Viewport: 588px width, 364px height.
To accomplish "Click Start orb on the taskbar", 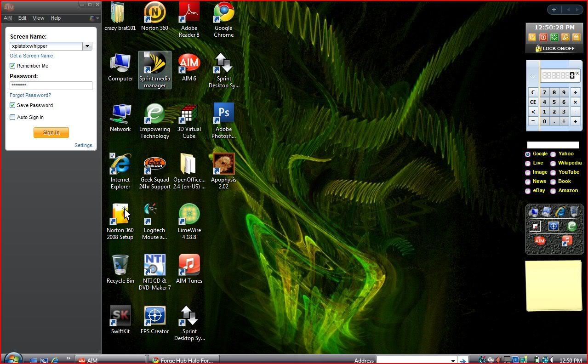I will pos(13,359).
